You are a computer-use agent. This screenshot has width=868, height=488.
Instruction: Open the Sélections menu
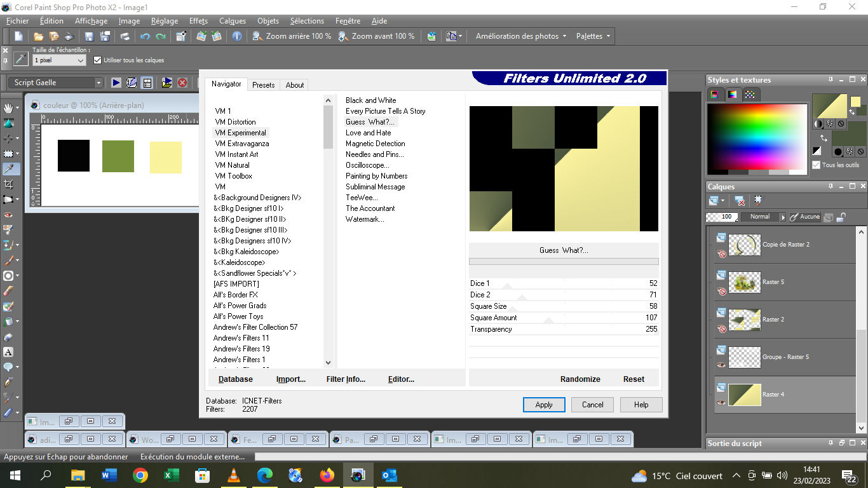coord(307,21)
